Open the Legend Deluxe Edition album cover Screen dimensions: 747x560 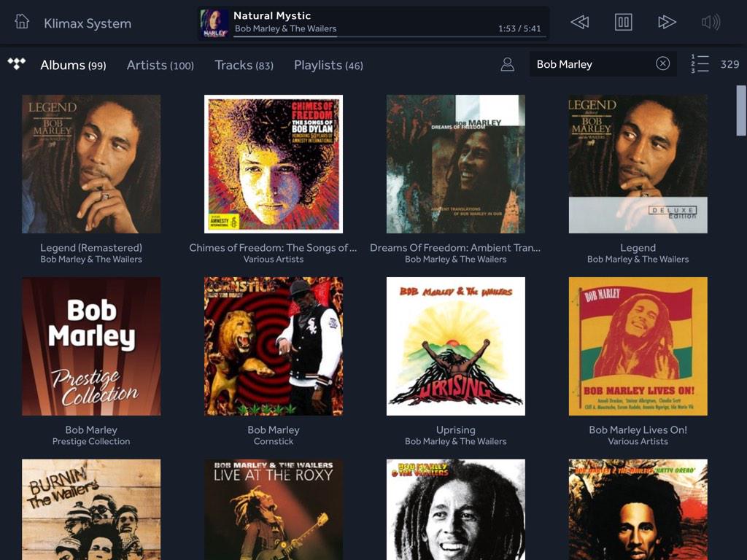(638, 164)
